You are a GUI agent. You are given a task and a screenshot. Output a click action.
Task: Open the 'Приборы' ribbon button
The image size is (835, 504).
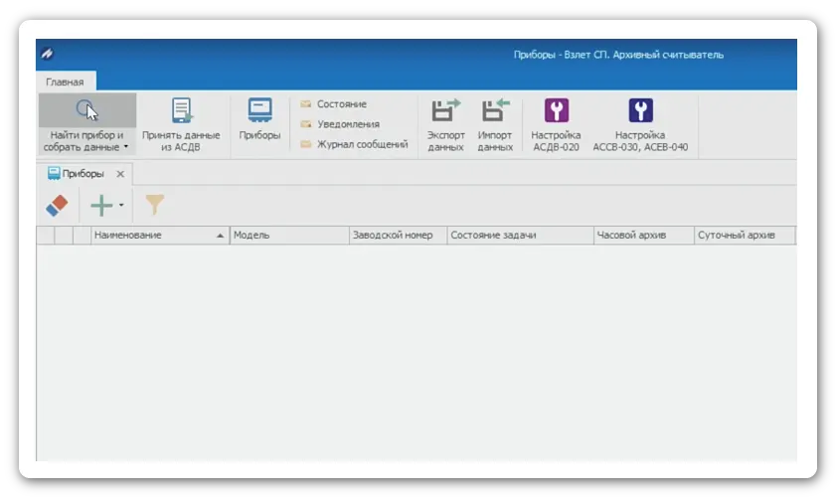[x=259, y=110]
